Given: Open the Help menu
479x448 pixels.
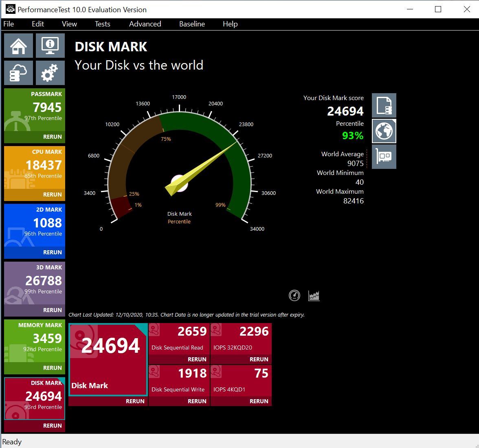Looking at the screenshot, I should (230, 24).
